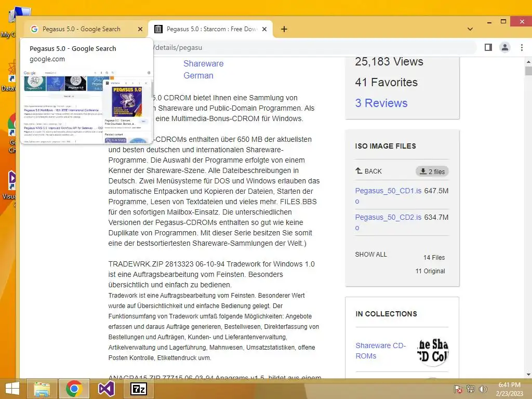Open the Windows Start button
This screenshot has width=532, height=399.
coord(12,389)
